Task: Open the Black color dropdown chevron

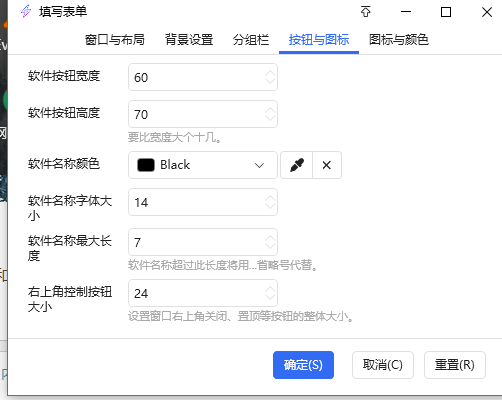Action: click(259, 165)
